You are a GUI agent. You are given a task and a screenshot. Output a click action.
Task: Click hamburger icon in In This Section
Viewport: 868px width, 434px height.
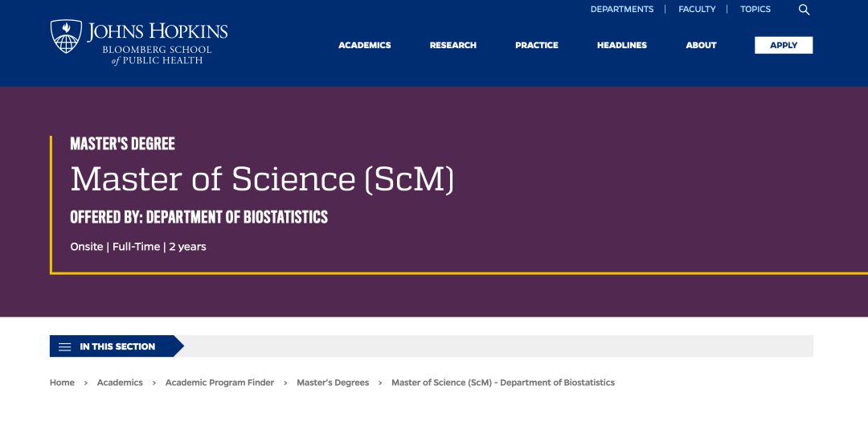point(65,346)
